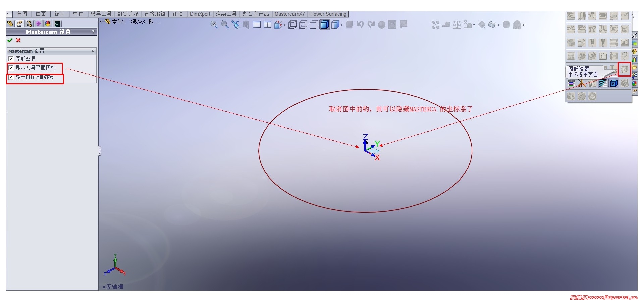This screenshot has width=644, height=302.
Task: Click the appearance color sphere tab icon
Action: click(47, 23)
